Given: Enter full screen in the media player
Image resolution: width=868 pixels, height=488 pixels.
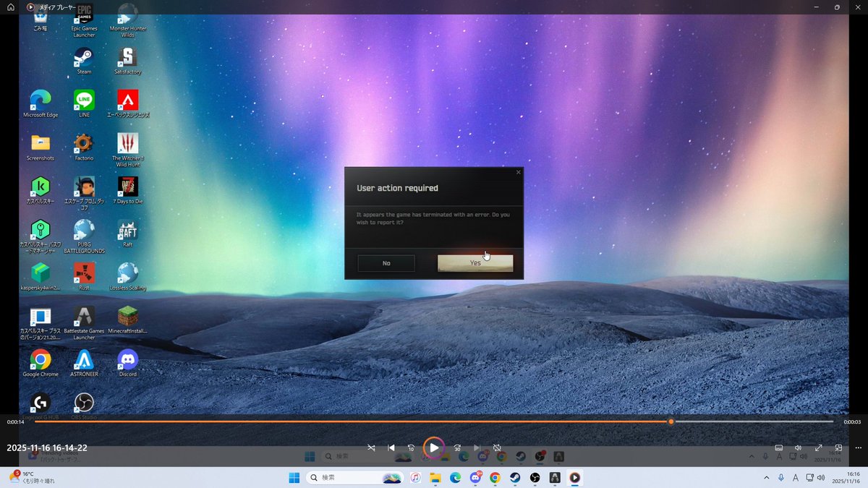Looking at the screenshot, I should click(819, 448).
